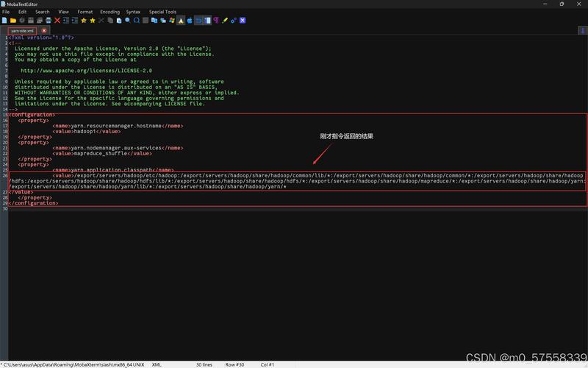The height and width of the screenshot is (368, 588).
Task: Open Find with the magnifier icon
Action: pos(128,21)
